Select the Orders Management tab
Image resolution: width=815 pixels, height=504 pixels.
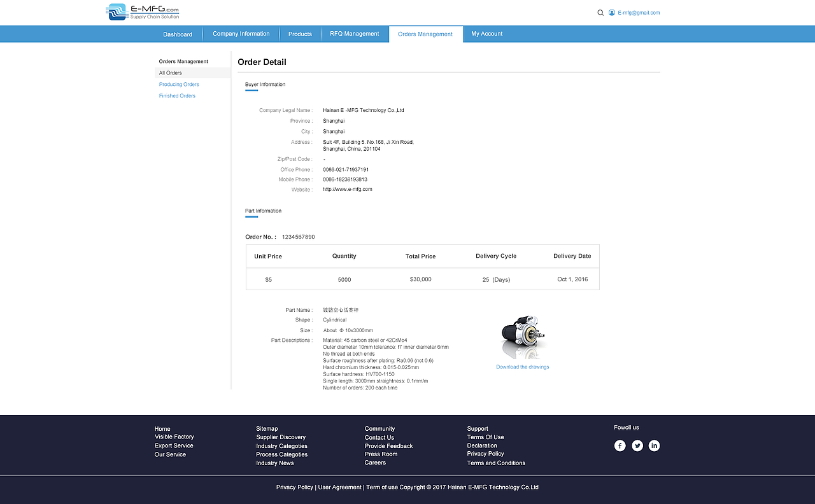[425, 34]
